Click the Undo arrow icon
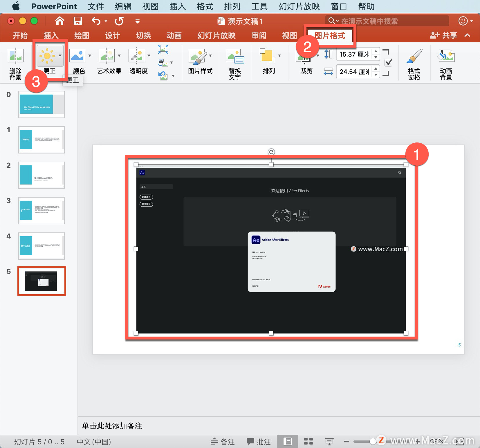 point(96,21)
